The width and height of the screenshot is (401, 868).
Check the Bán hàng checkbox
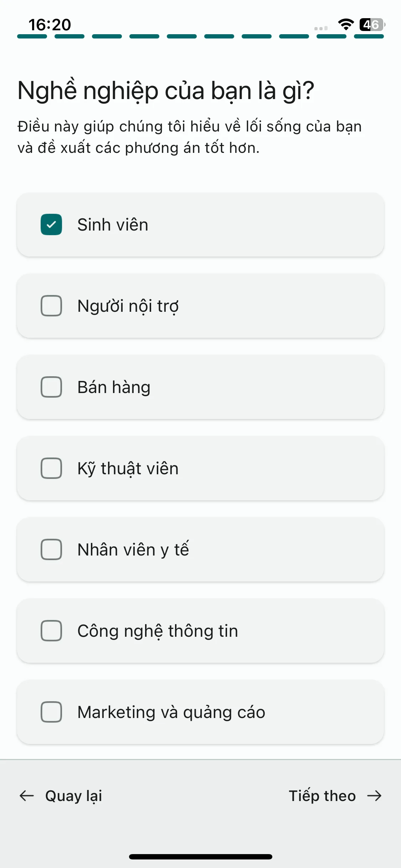pyautogui.click(x=51, y=387)
